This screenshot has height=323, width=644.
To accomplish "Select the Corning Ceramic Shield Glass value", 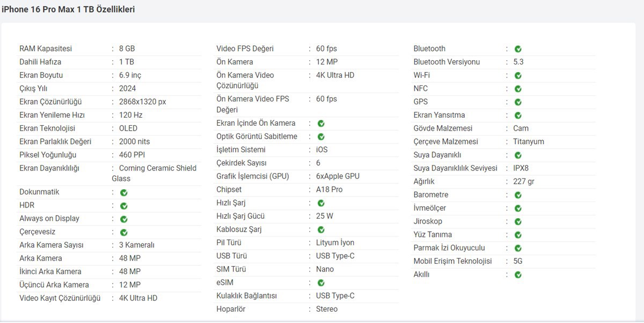I will click(x=154, y=174).
